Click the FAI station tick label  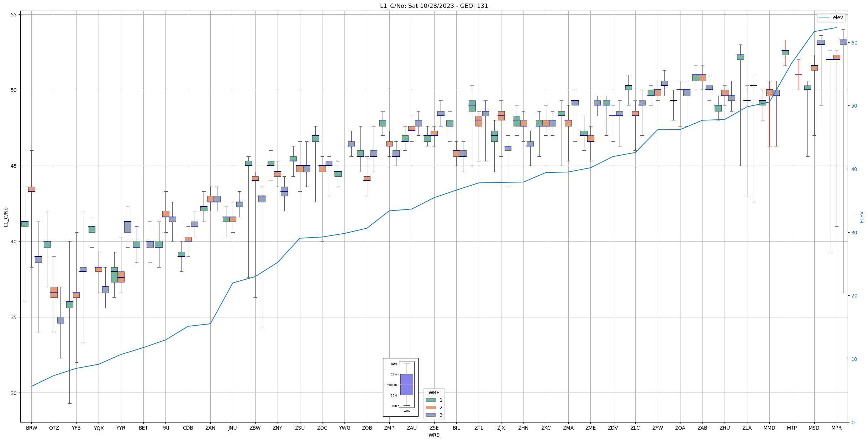click(165, 428)
